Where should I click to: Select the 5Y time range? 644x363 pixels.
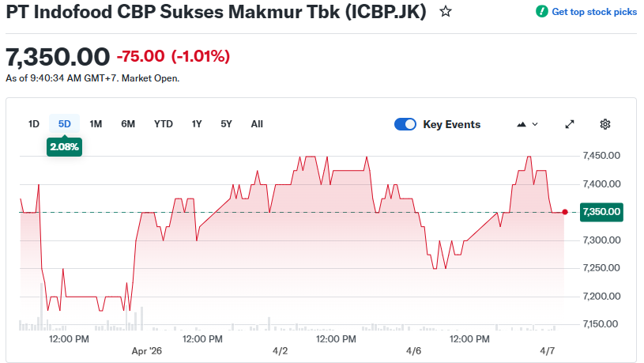click(227, 124)
